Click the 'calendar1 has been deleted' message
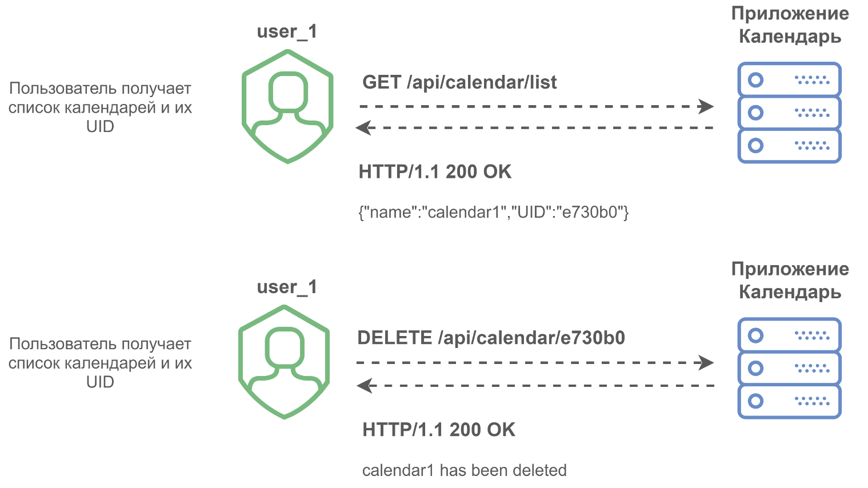868x488 pixels. (x=464, y=470)
